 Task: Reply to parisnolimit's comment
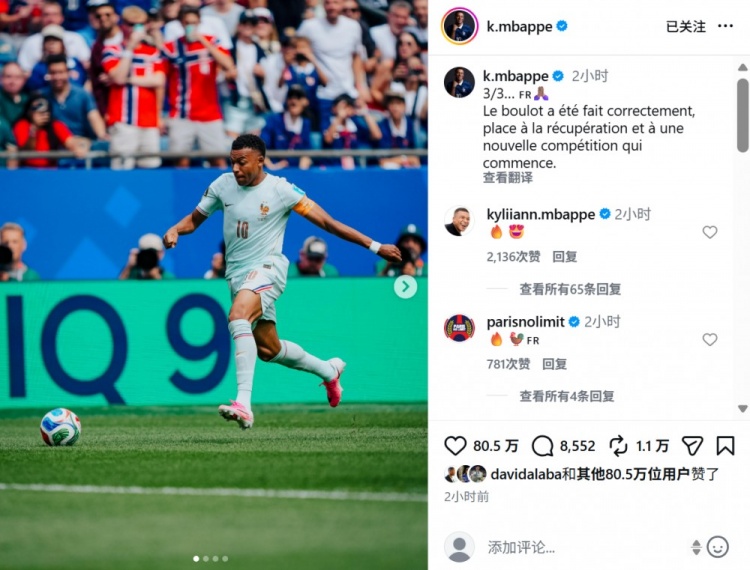tap(554, 364)
